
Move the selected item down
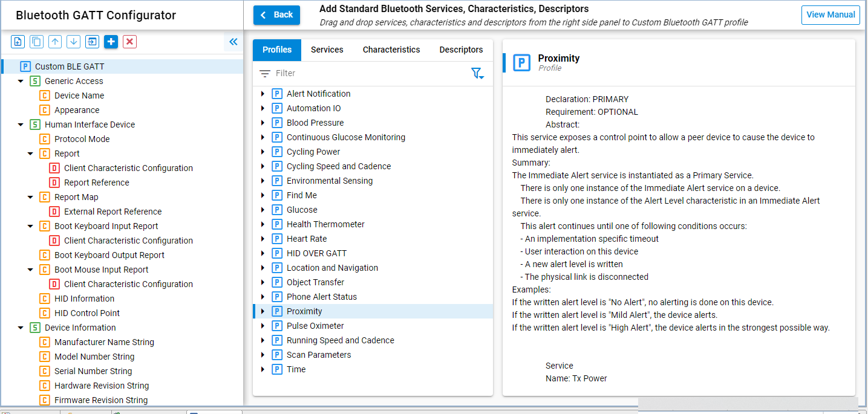[x=72, y=41]
